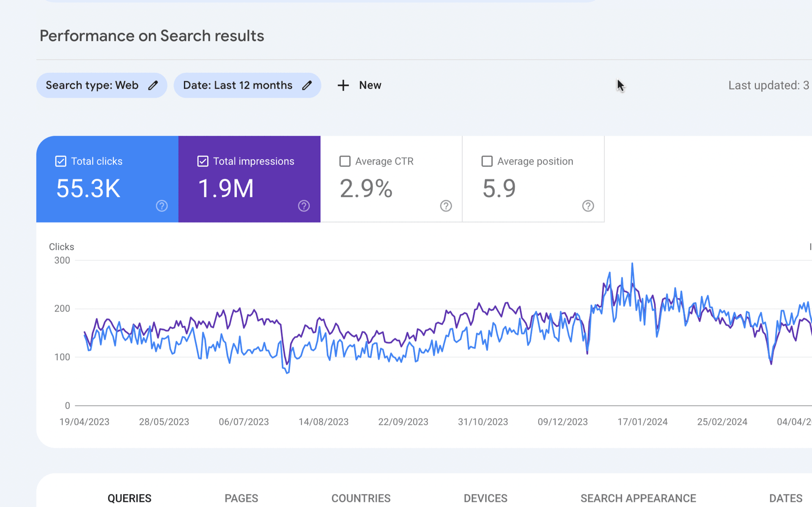Viewport: 812px width, 507px height.
Task: Open help for Average CTR
Action: point(446,206)
